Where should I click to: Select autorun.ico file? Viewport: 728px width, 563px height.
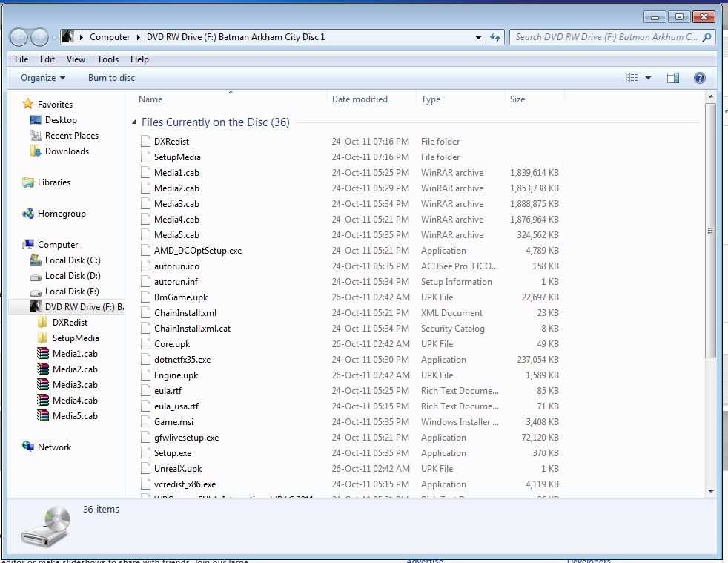point(176,266)
